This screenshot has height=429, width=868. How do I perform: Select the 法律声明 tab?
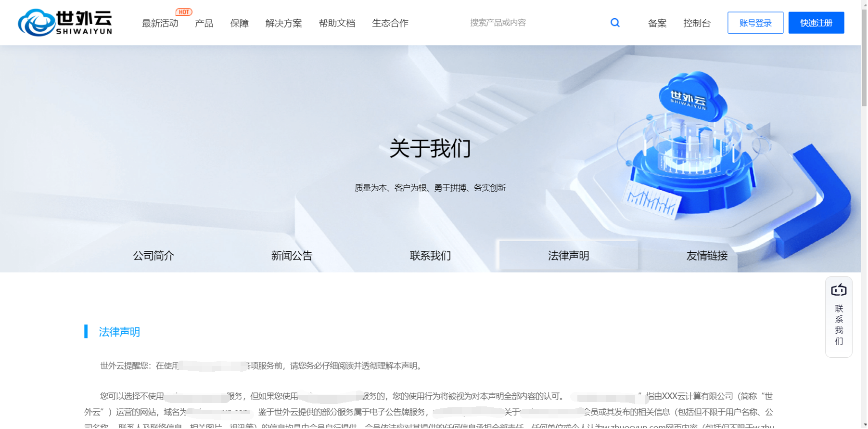569,256
